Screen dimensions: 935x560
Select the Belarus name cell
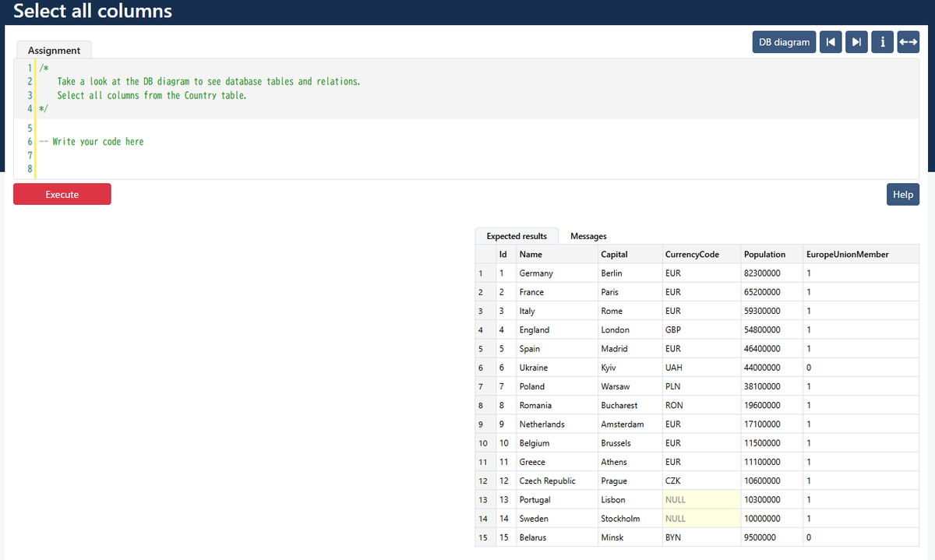click(x=557, y=537)
